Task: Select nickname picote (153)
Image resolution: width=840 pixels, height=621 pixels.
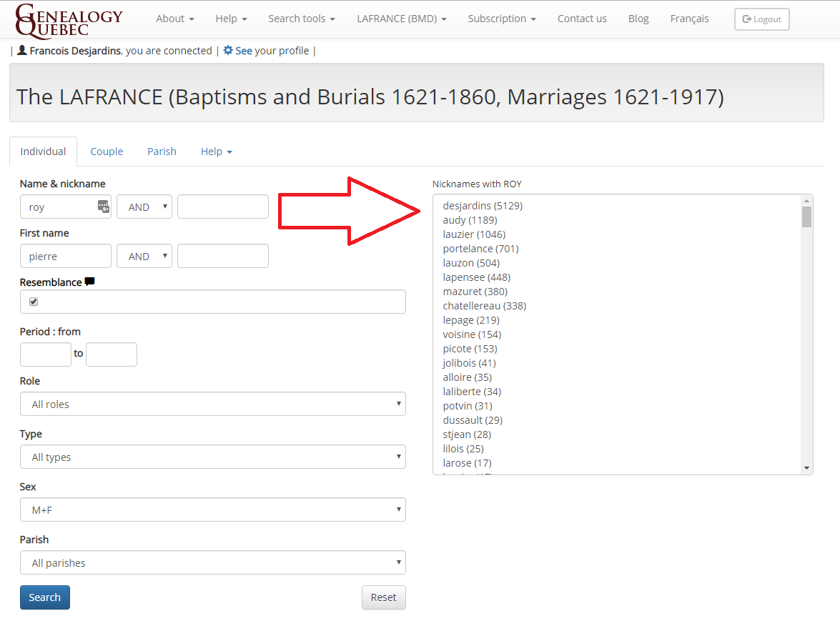Action: pyautogui.click(x=470, y=349)
